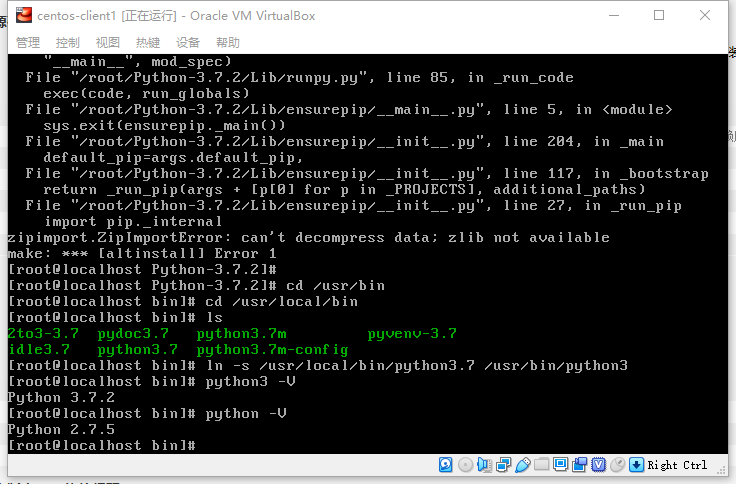Click the USB devices status icon

522,465
